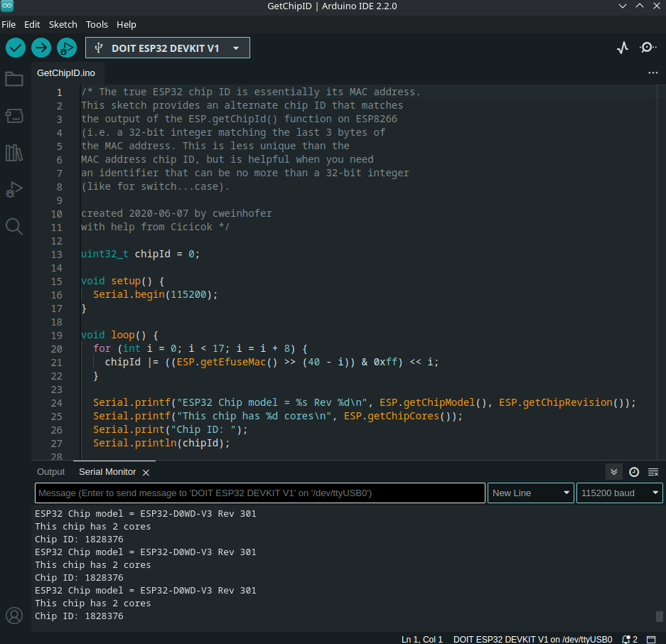This screenshot has height=644, width=666.
Task: Toggle the bottom panel icon in status bar
Action: point(651,639)
